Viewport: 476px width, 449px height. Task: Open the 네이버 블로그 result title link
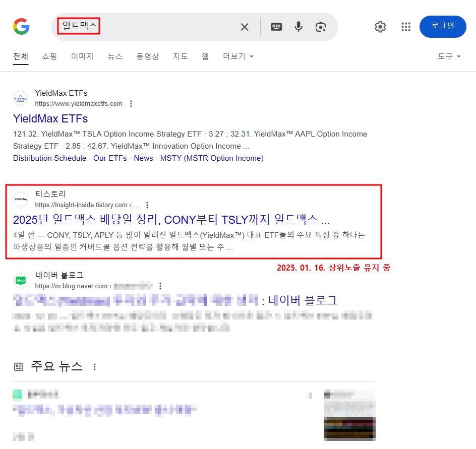[175, 301]
